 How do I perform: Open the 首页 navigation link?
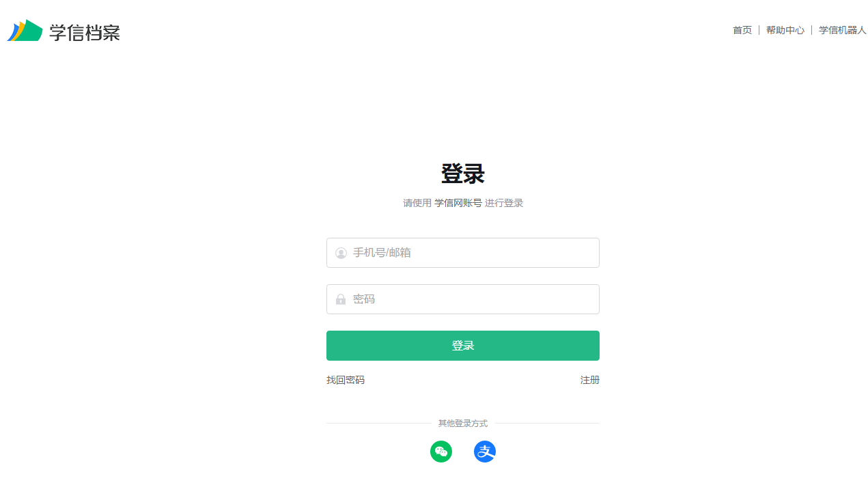click(742, 30)
